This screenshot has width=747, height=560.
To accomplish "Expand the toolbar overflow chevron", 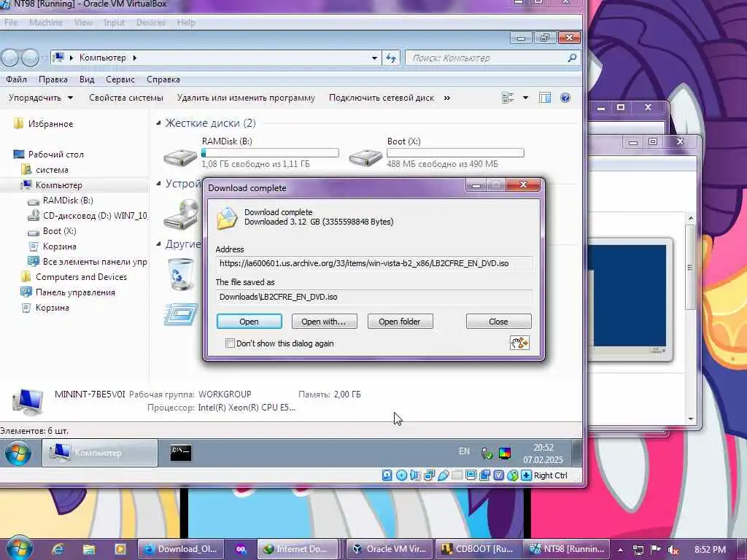I will coord(447,98).
